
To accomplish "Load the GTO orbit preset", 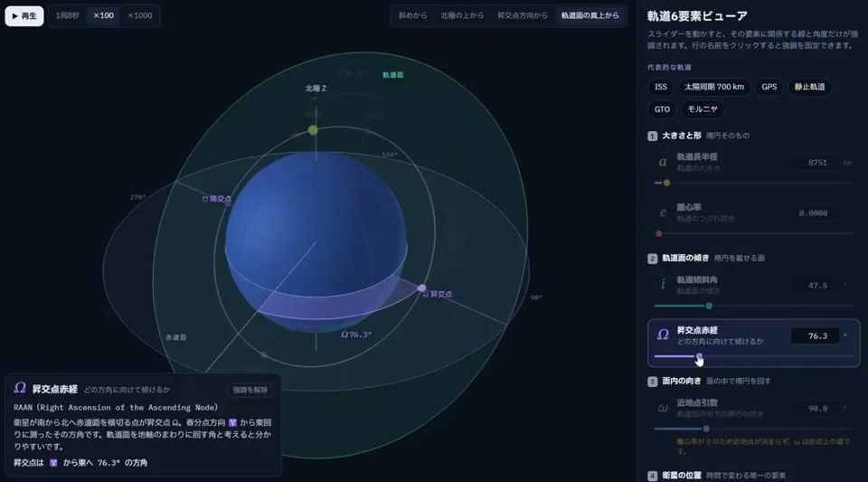I will 662,109.
